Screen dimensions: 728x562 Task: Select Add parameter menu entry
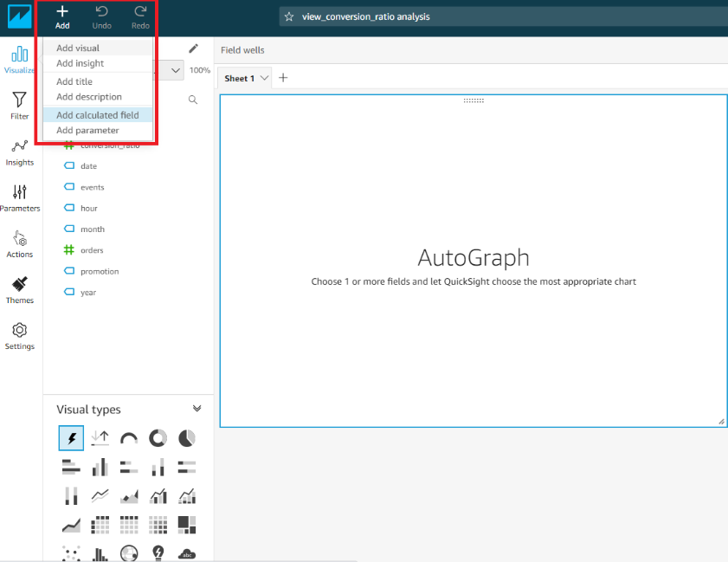click(x=98, y=130)
